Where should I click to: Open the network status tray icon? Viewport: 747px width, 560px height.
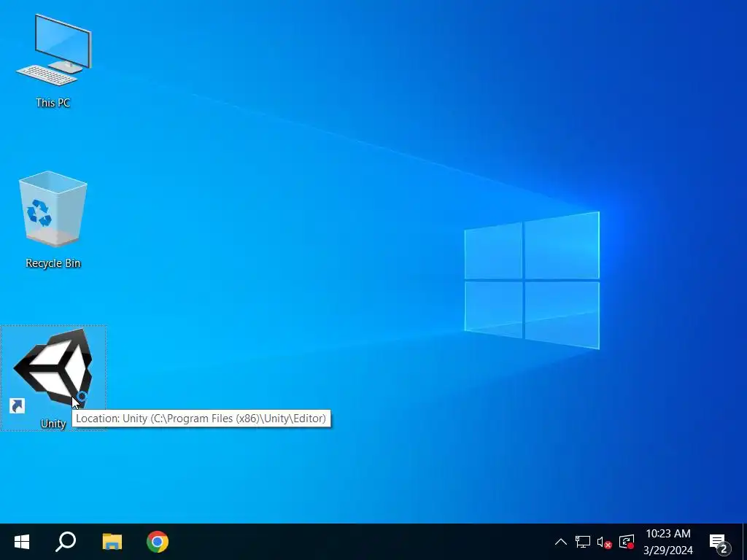pos(582,542)
